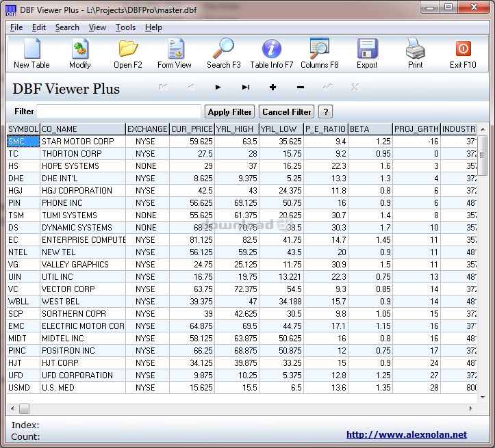Select the THORTON CORP cell
Image resolution: width=495 pixels, height=448 pixels.
coord(83,154)
